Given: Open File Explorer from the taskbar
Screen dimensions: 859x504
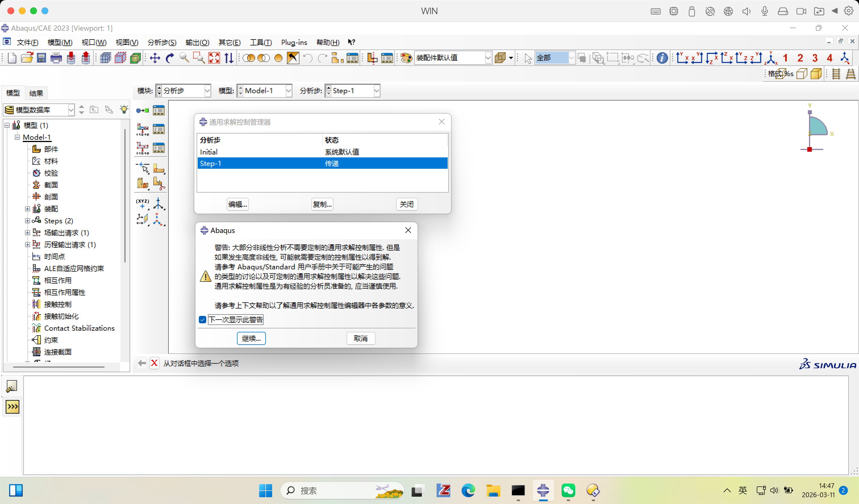Looking at the screenshot, I should [x=493, y=491].
